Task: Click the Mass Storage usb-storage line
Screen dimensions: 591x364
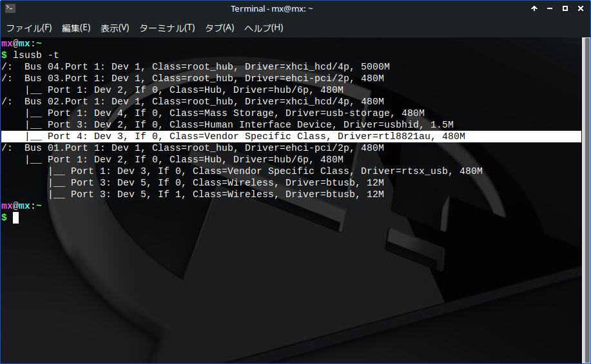Action: [x=225, y=113]
